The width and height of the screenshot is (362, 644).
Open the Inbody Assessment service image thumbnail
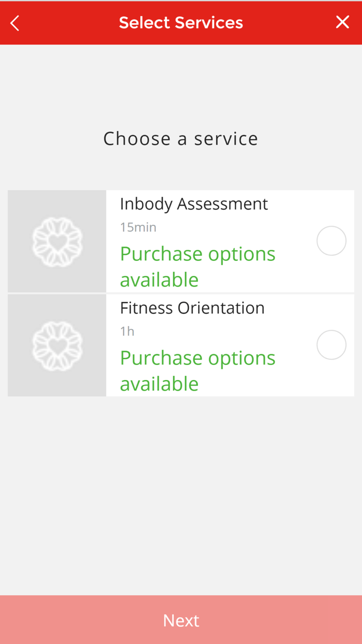pyautogui.click(x=57, y=241)
